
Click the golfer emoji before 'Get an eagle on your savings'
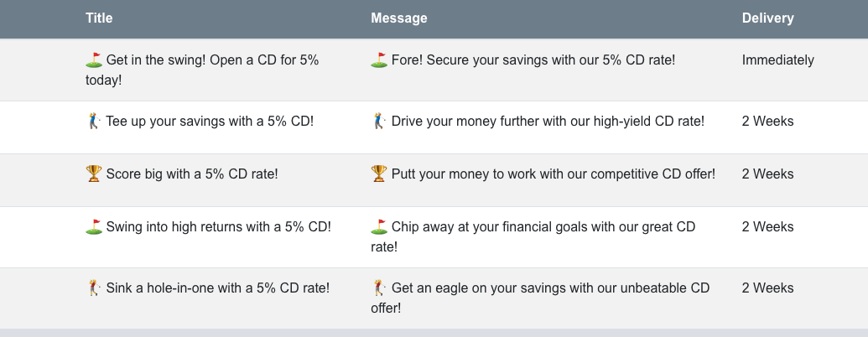click(x=379, y=288)
